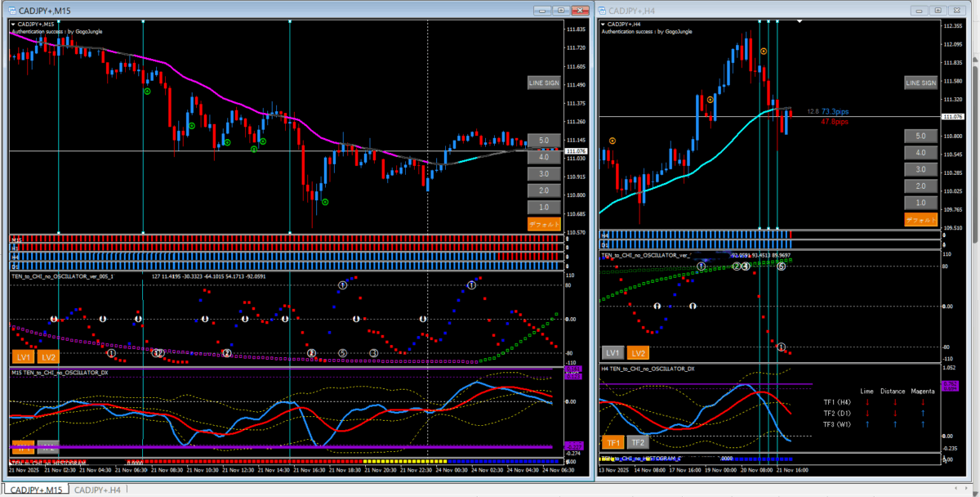Open the CADJPY+,H4 chart label dropdown triangle
This screenshot has width=980, height=497.
pos(604,25)
